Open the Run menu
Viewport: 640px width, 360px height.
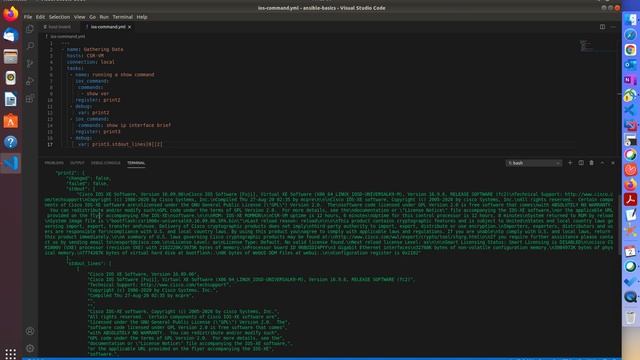(x=104, y=17)
